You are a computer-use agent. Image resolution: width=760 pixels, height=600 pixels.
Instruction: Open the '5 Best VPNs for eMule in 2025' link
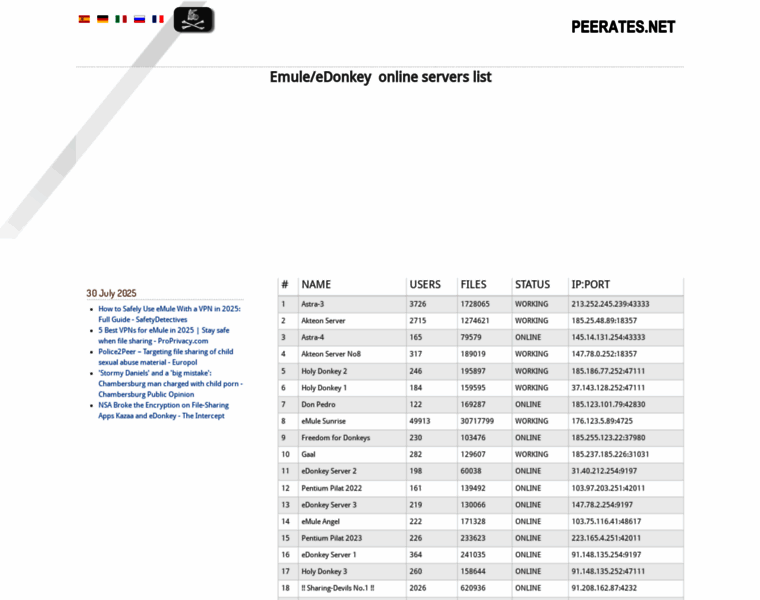[x=164, y=335]
